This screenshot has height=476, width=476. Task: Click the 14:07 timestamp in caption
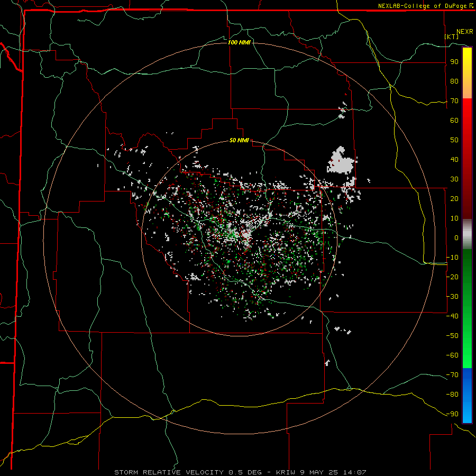(354, 472)
